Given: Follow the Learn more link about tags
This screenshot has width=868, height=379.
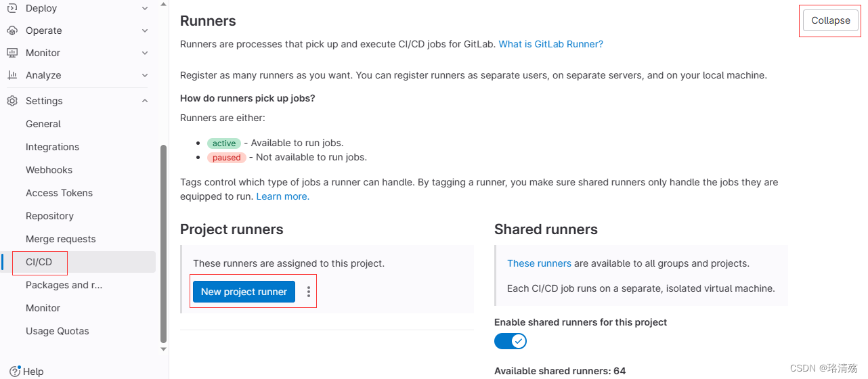Looking at the screenshot, I should coord(282,196).
